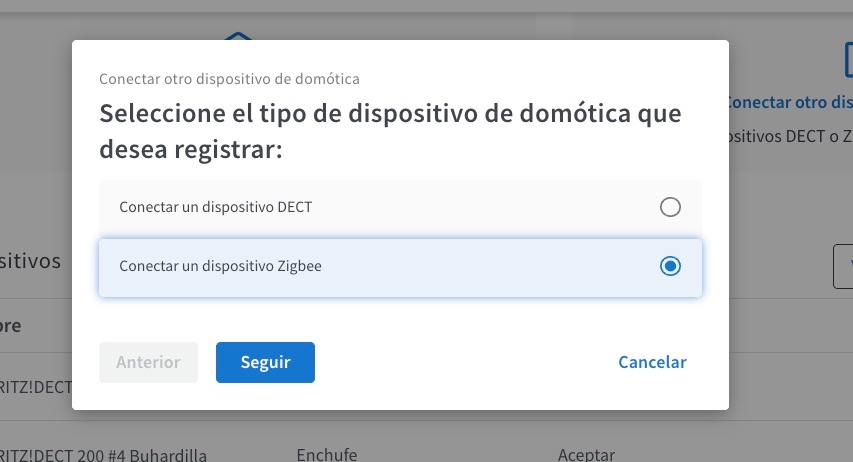Image resolution: width=853 pixels, height=462 pixels.
Task: Open the "Conectar otro dis…" link behind dialog
Action: 790,102
